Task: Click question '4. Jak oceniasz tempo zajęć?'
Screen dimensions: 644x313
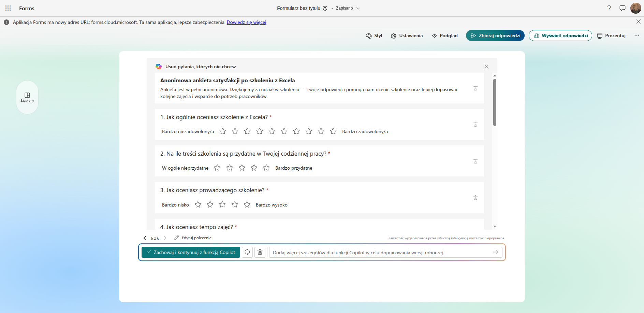Action: coord(196,227)
